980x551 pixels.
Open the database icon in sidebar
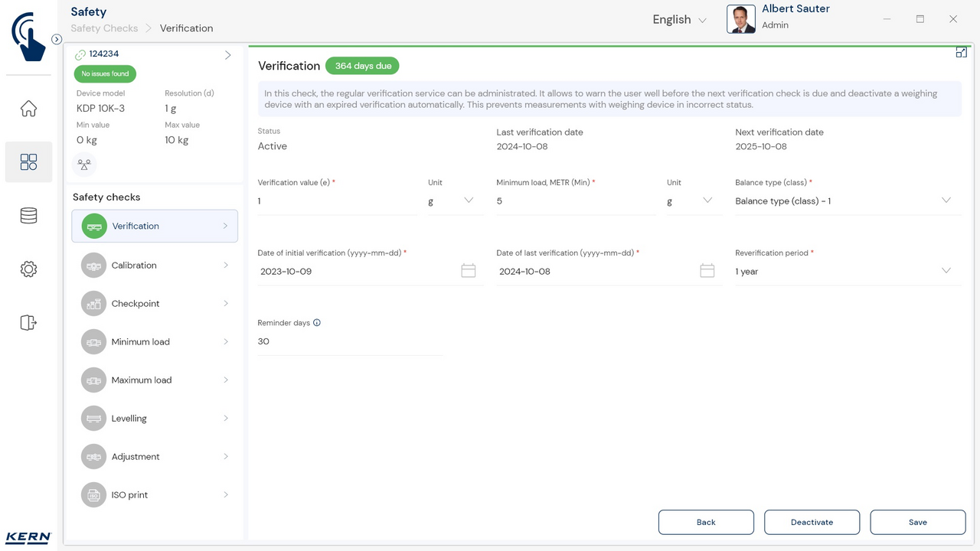coord(28,216)
